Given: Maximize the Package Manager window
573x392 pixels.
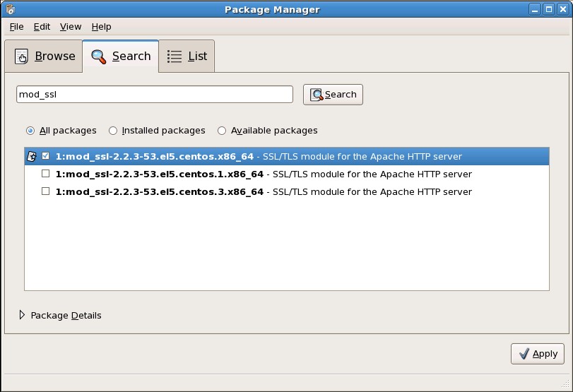Looking at the screenshot, I should [549, 9].
